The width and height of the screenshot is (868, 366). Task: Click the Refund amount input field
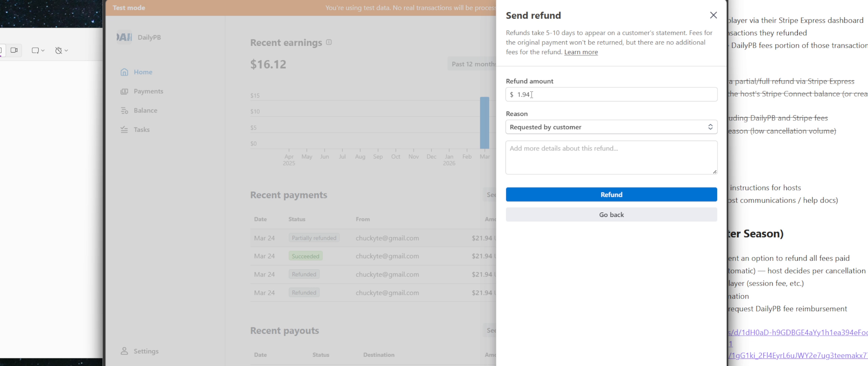tap(611, 95)
